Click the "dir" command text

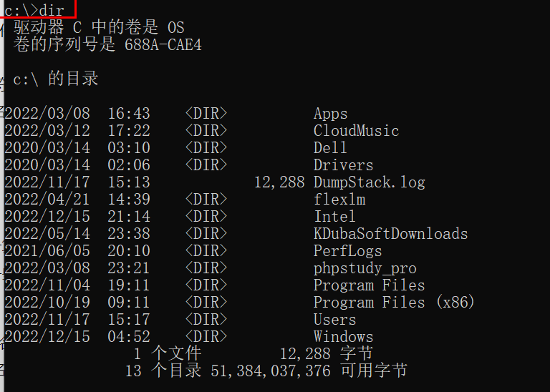click(52, 11)
